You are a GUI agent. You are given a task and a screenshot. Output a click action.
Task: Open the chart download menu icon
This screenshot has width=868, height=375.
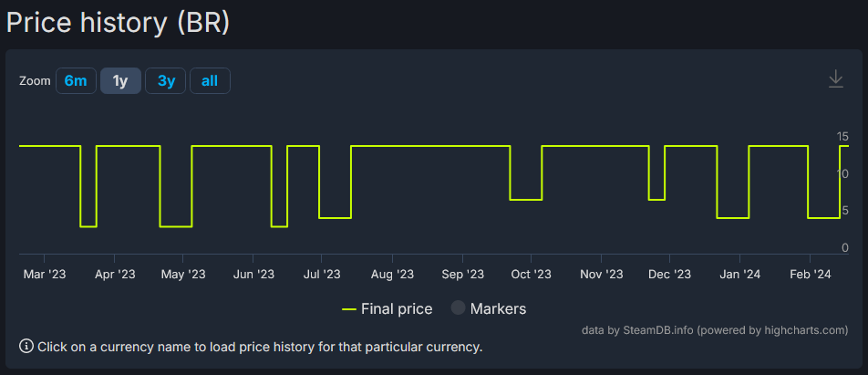click(835, 79)
